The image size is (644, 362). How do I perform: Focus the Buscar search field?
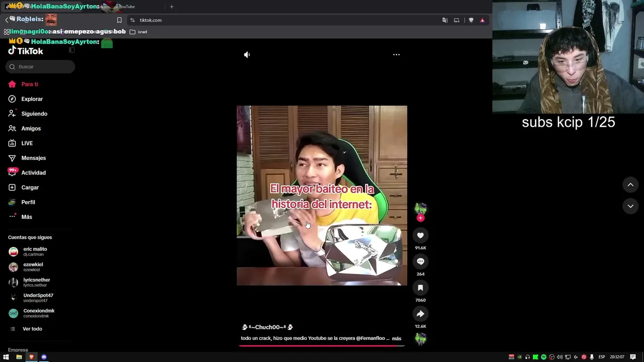(40, 66)
